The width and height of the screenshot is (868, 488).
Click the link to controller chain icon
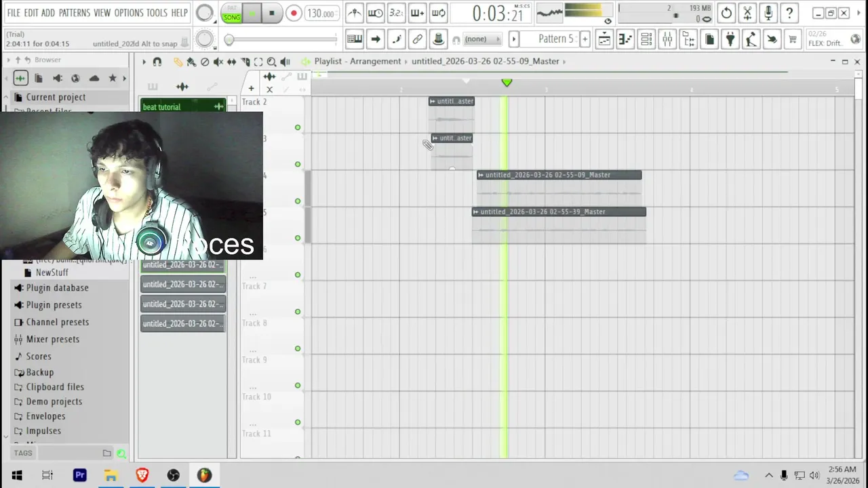point(417,39)
